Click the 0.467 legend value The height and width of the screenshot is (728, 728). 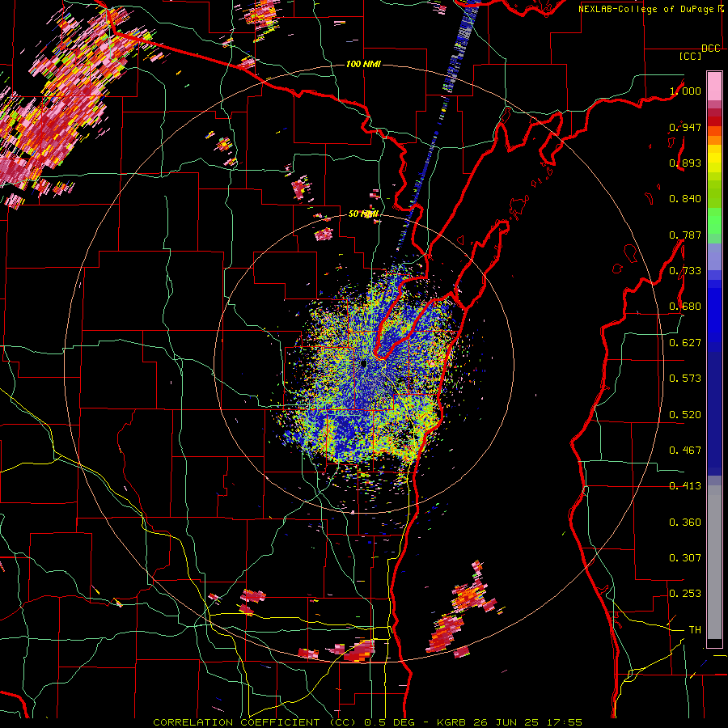[685, 451]
